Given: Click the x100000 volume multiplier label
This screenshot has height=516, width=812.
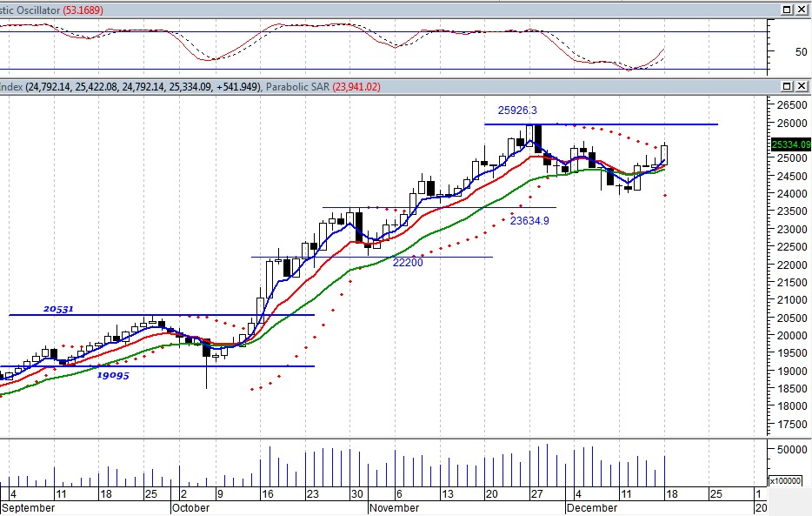Looking at the screenshot, I should 789,480.
